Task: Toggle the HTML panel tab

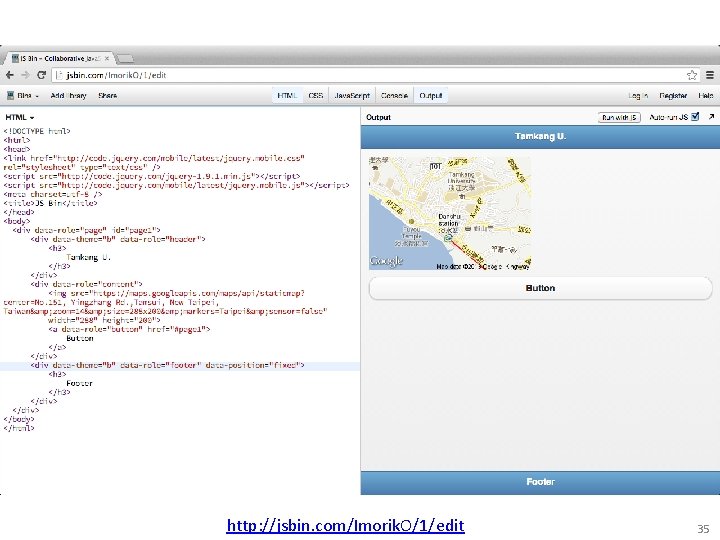Action: tap(287, 96)
